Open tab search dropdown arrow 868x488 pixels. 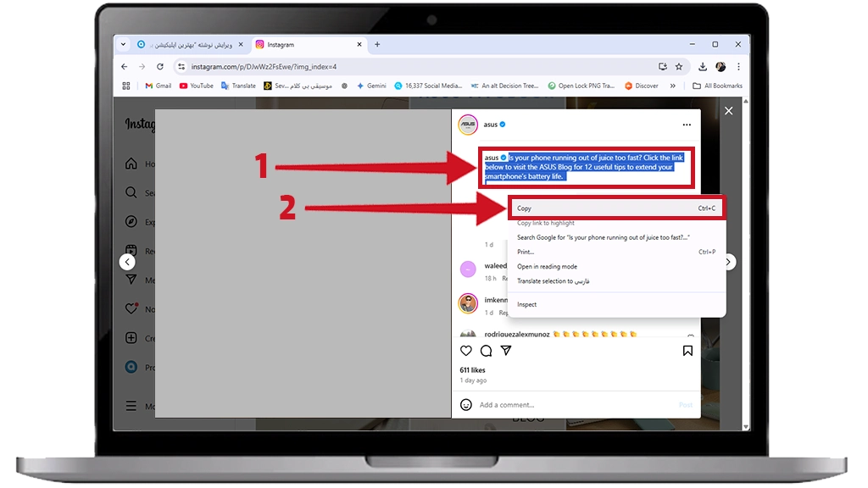pos(123,44)
